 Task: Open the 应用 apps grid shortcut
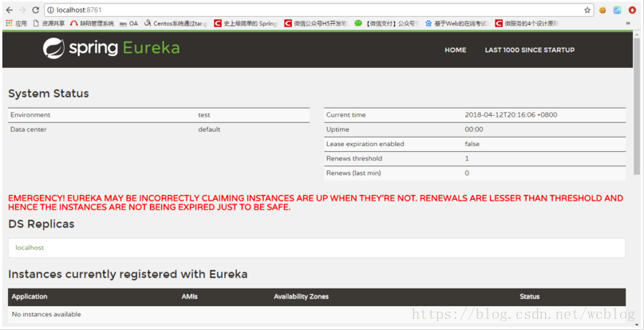tap(16, 23)
